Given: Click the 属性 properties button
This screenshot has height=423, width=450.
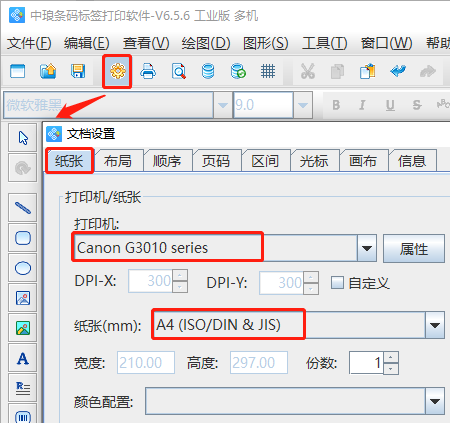Looking at the screenshot, I should [414, 249].
